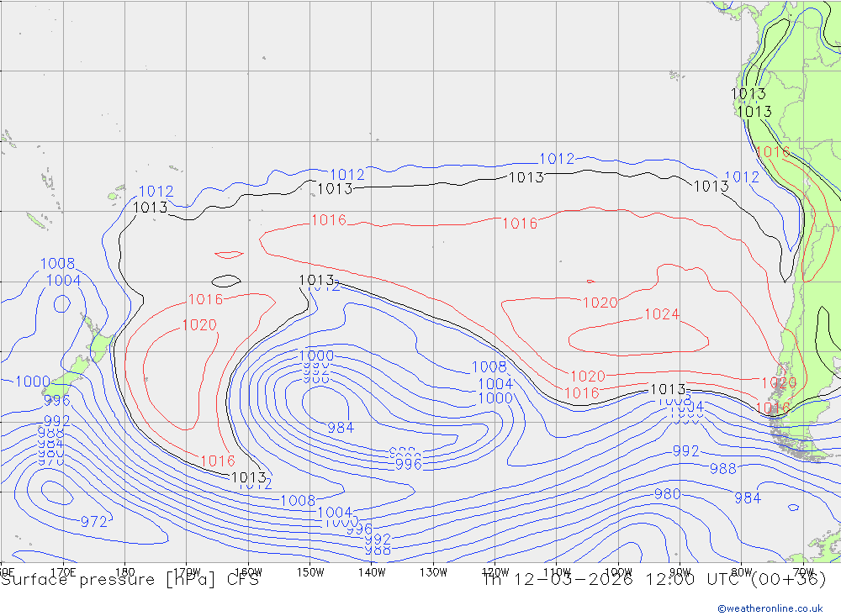Click the blue 980 isobar label
Viewport: 841px width, 616px height.
[x=667, y=494]
